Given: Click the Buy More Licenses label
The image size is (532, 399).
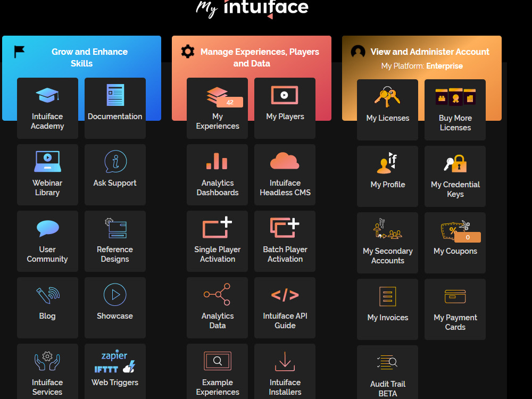Looking at the screenshot, I should click(x=455, y=123).
